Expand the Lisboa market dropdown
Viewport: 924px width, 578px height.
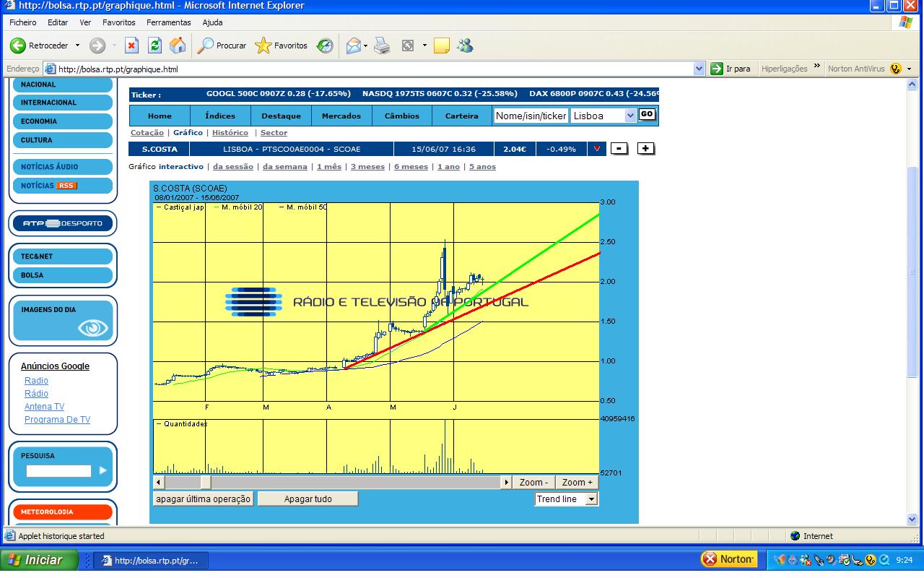pos(629,116)
